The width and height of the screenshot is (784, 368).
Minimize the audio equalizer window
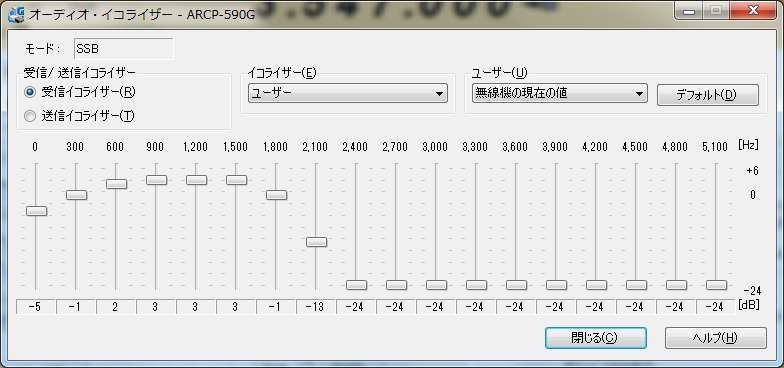(x=689, y=11)
